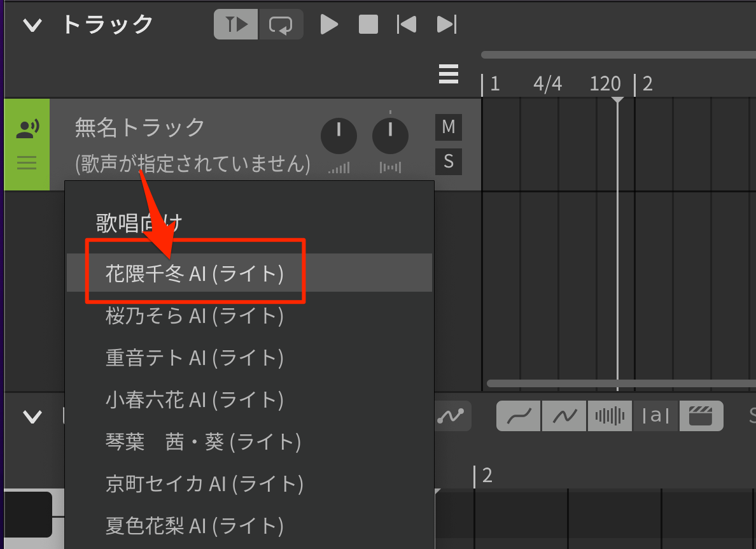
Task: Click the horizontal scrollbar below the track area
Action: 622,383
